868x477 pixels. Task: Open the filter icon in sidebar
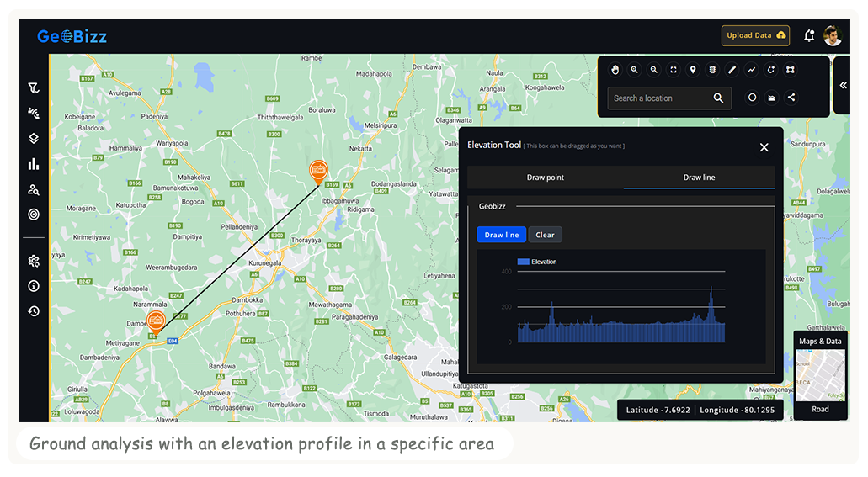34,88
